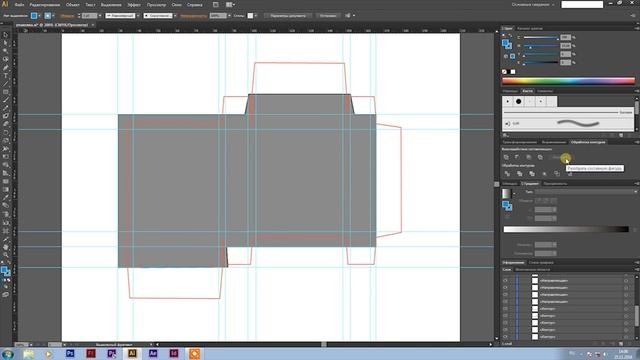Open the variable width profile dropdown

[x=138, y=16]
